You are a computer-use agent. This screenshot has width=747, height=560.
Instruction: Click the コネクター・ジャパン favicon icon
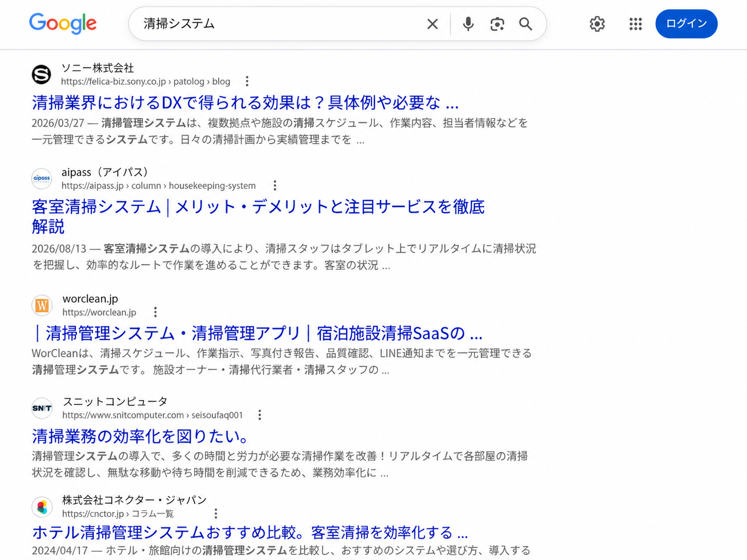coord(42,507)
